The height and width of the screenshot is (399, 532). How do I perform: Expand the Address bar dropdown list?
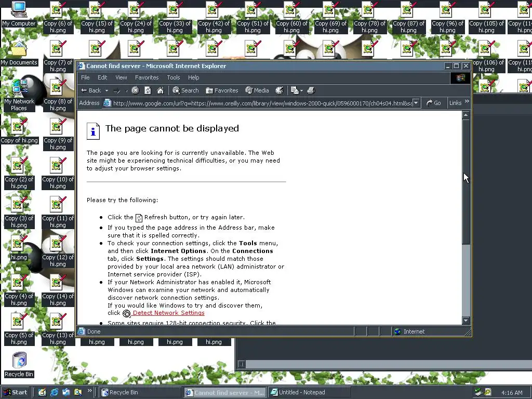coord(416,103)
